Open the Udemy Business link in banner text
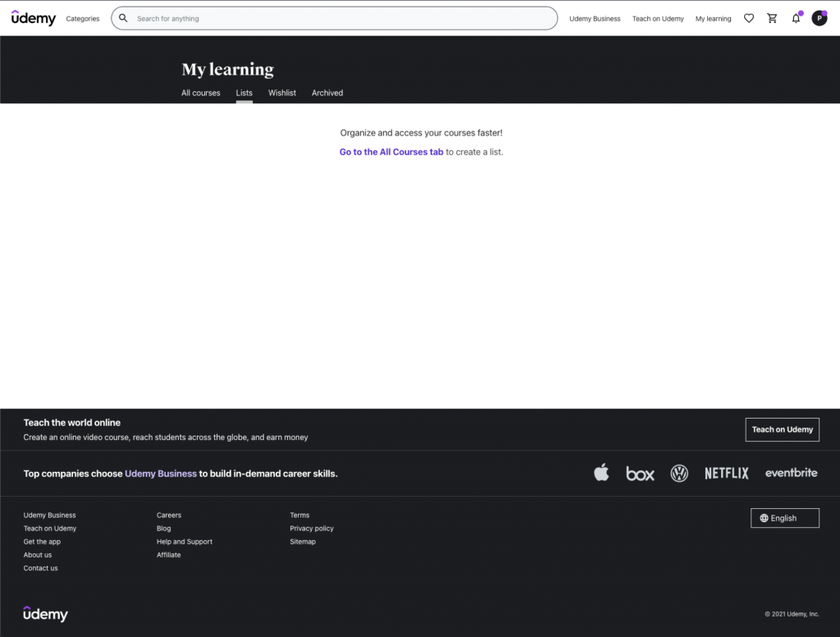The height and width of the screenshot is (637, 840). [161, 474]
